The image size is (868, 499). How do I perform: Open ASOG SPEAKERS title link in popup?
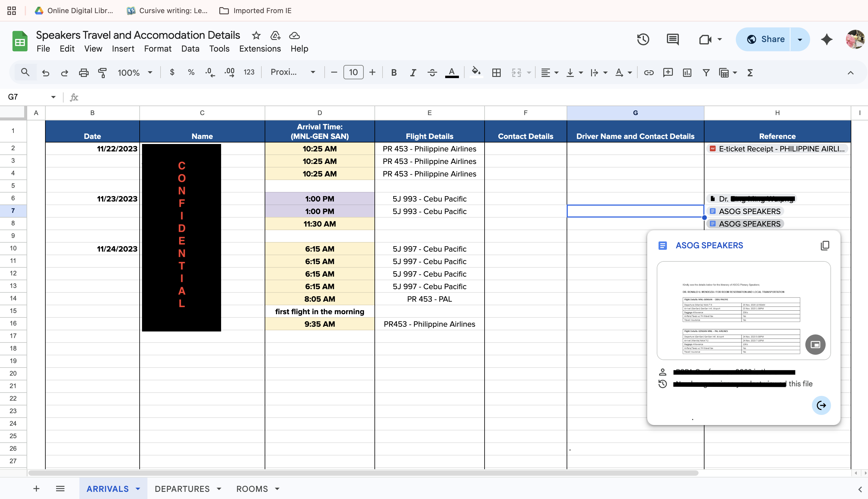(709, 245)
